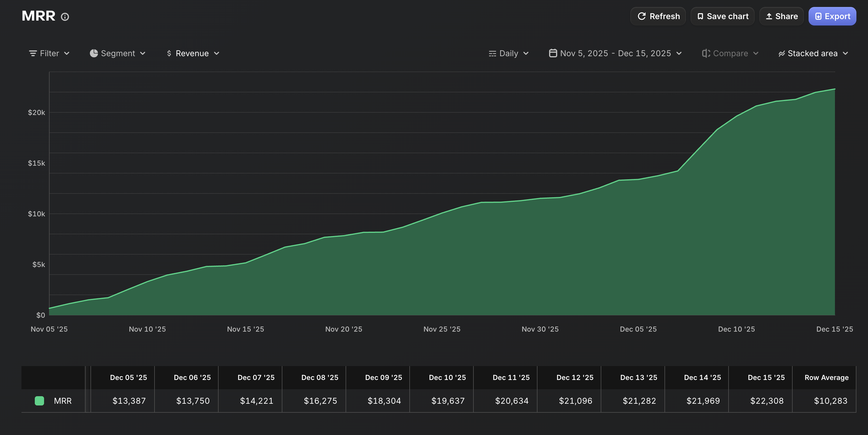Click the stacked-area waves icon near chart type
The image size is (868, 435).
(782, 53)
